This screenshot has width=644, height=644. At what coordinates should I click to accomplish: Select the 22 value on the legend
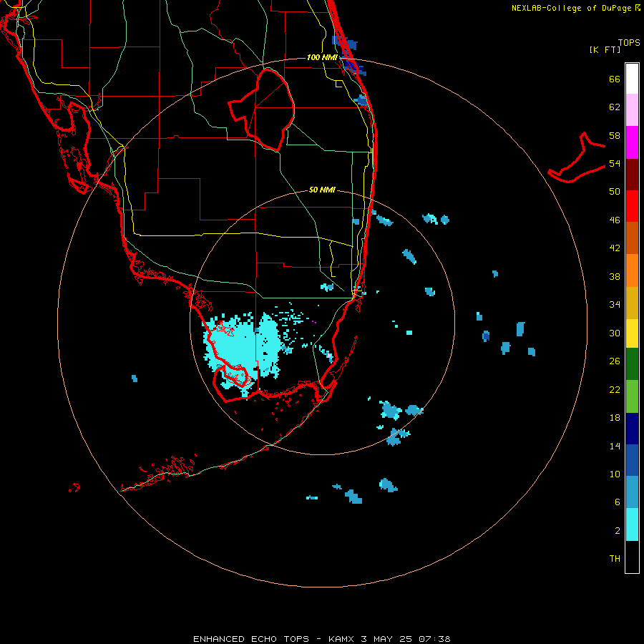(615, 389)
